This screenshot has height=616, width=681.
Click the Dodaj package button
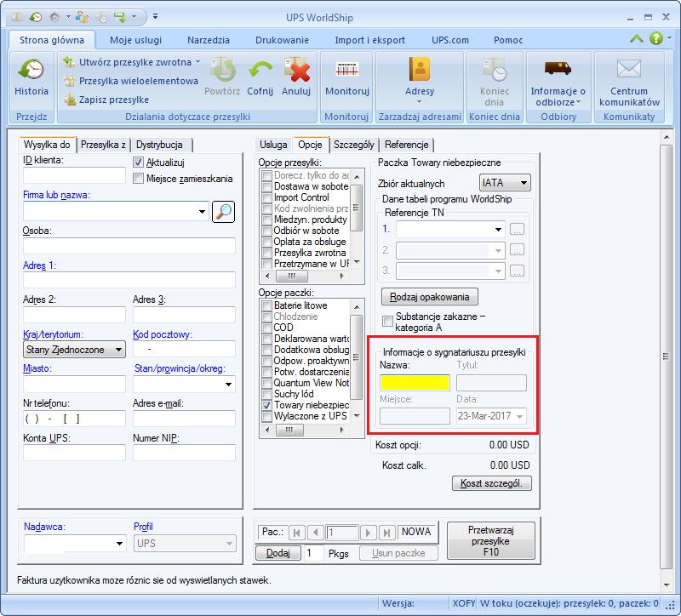[x=278, y=553]
